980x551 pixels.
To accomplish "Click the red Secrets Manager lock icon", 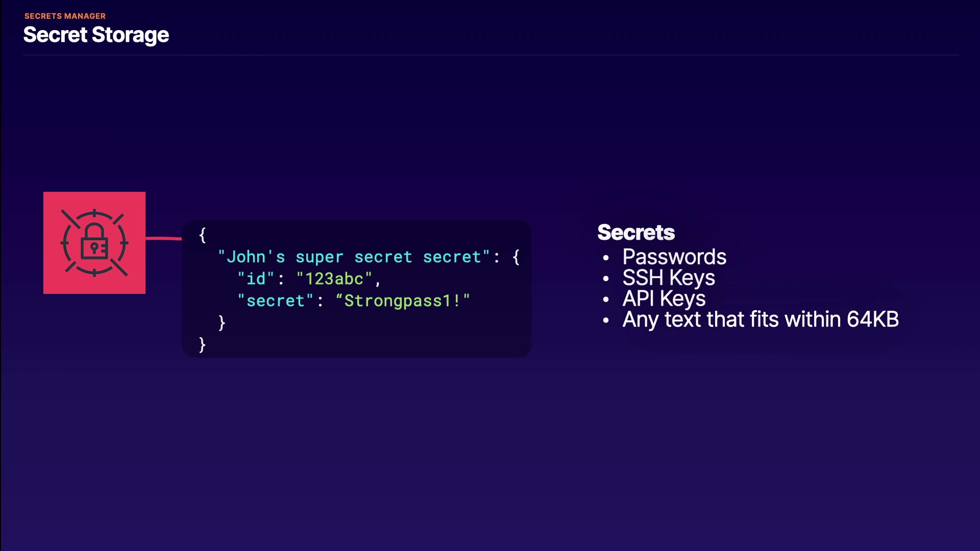I will (94, 243).
